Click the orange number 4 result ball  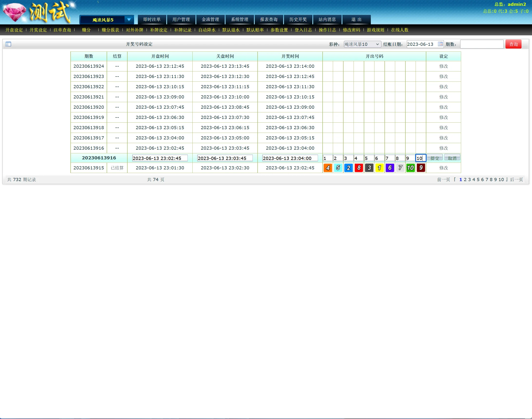[x=328, y=168]
